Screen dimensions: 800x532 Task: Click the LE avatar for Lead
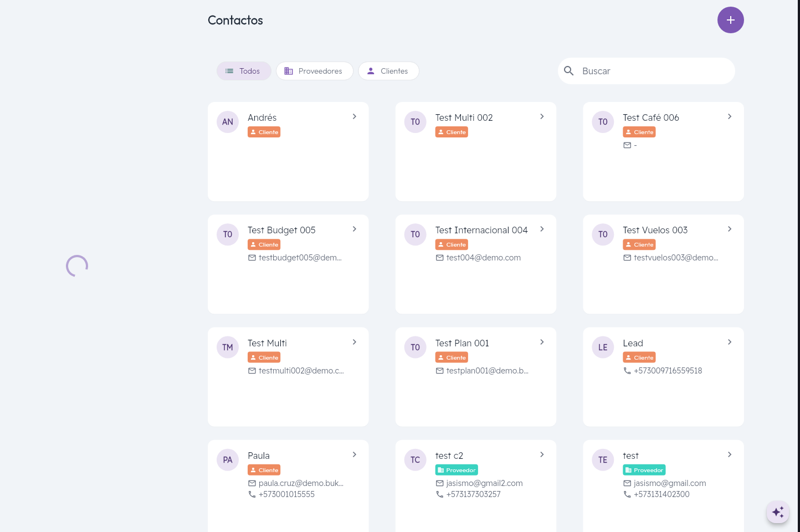(603, 347)
